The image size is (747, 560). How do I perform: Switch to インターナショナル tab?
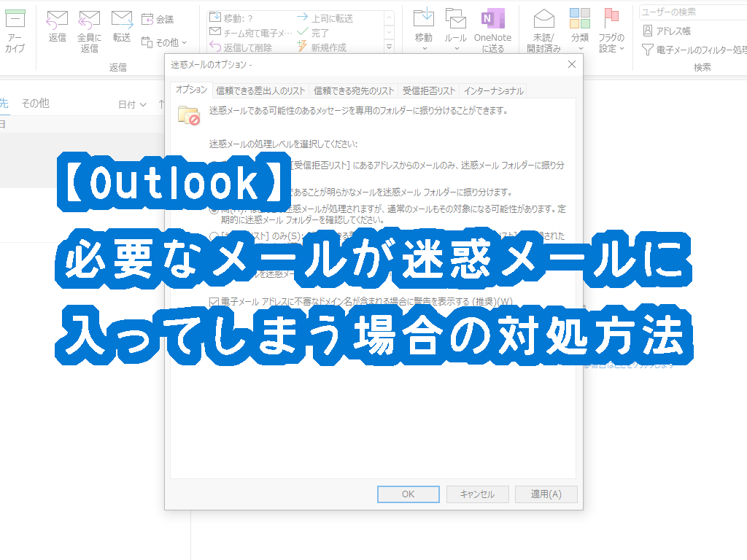tap(494, 91)
